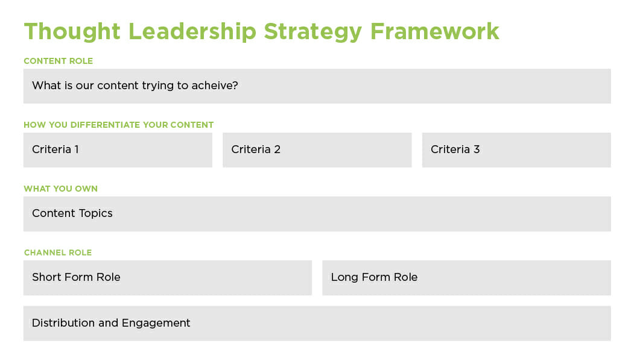
Task: Click the Long Form Role box
Action: tap(467, 278)
